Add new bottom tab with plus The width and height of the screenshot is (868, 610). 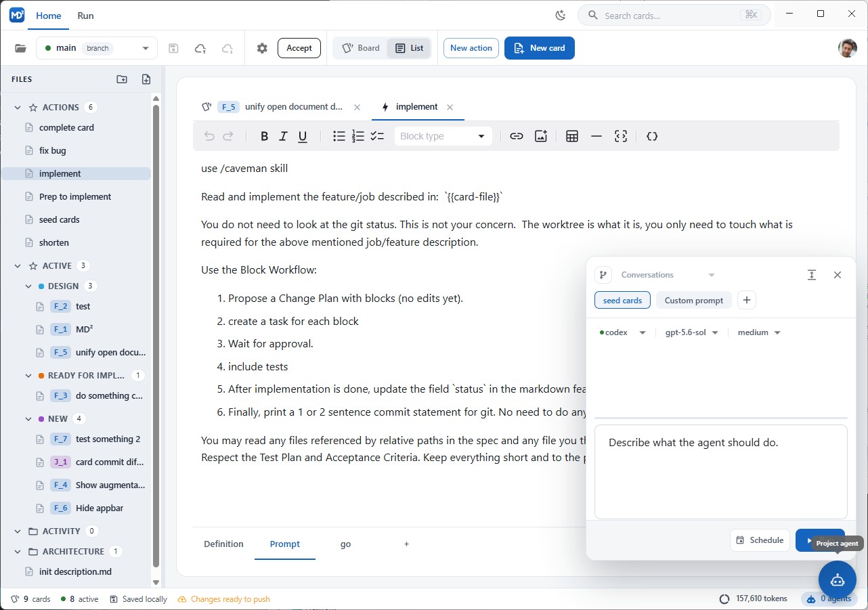[x=406, y=544]
